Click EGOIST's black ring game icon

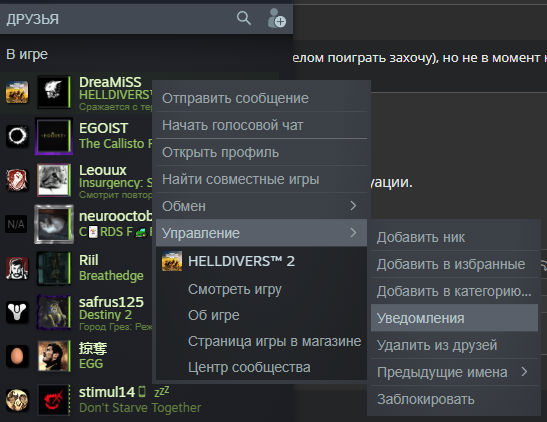(x=17, y=136)
